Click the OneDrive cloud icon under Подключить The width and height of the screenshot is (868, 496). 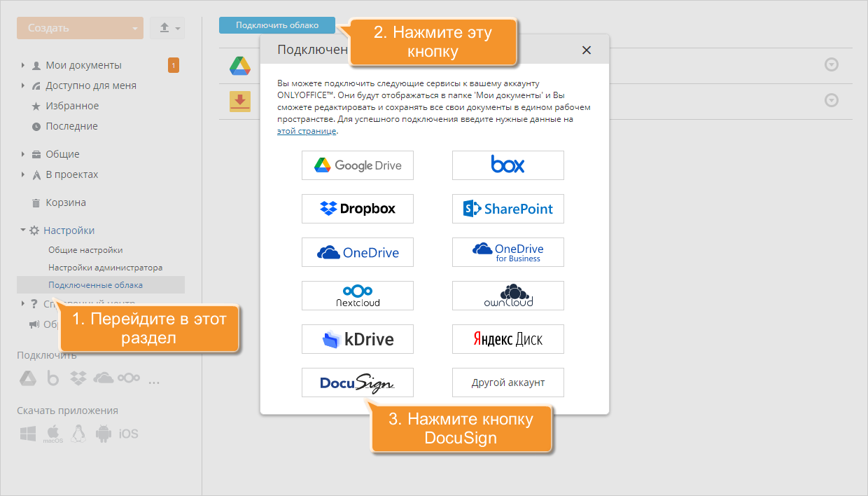pyautogui.click(x=104, y=378)
